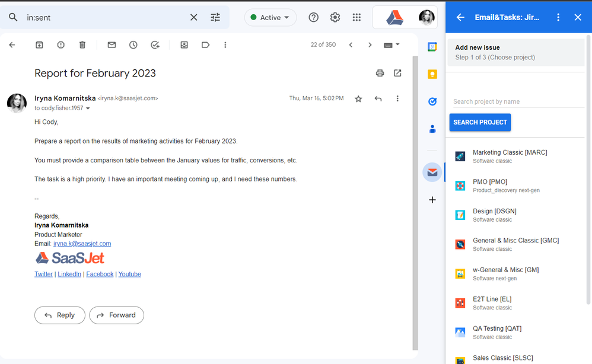Viewport: 592px width, 364px height.
Task: Clear the in:sent search query
Action: pyautogui.click(x=194, y=17)
